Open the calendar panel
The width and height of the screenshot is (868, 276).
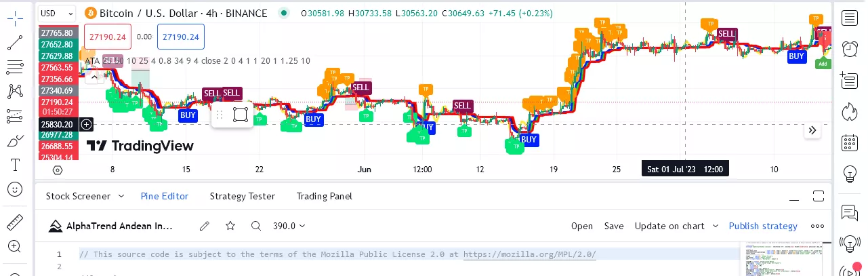click(x=849, y=142)
